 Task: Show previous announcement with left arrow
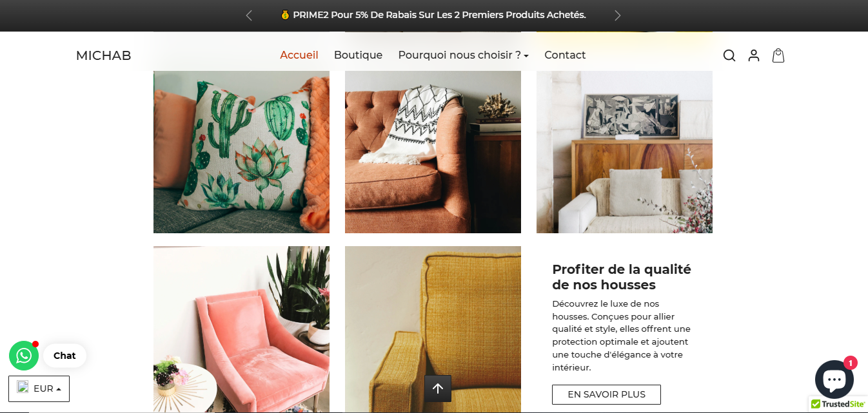click(249, 15)
